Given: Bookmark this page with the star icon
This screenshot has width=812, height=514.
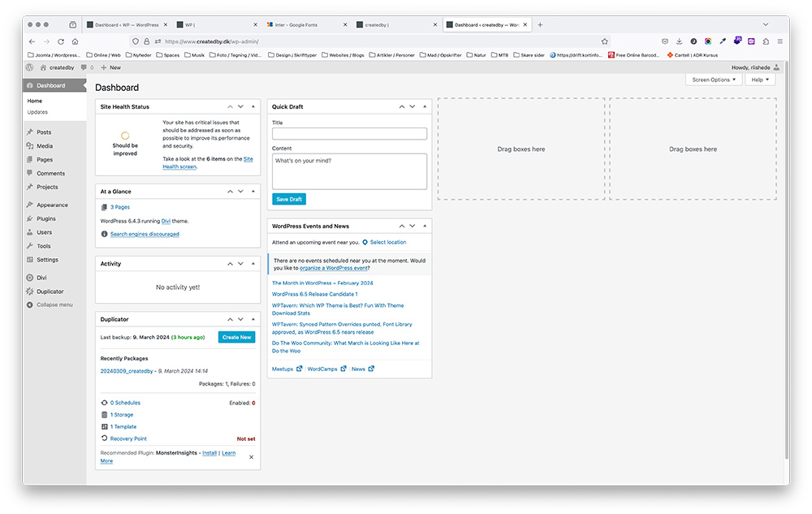Looking at the screenshot, I should pos(604,41).
